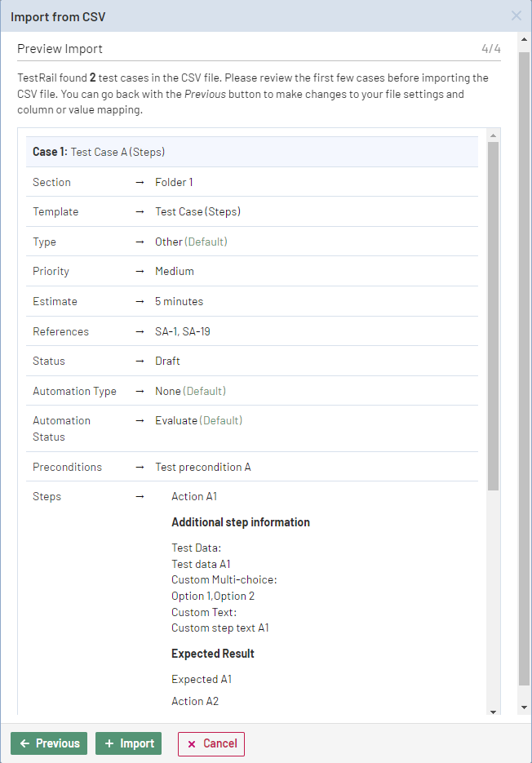Go back with the Previous button

coord(49,743)
